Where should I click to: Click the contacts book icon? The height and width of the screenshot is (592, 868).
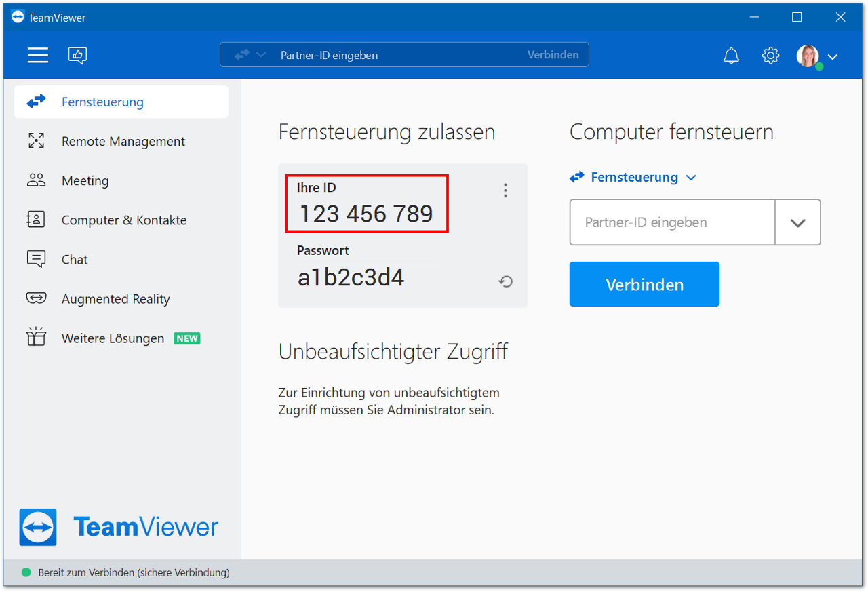36,220
